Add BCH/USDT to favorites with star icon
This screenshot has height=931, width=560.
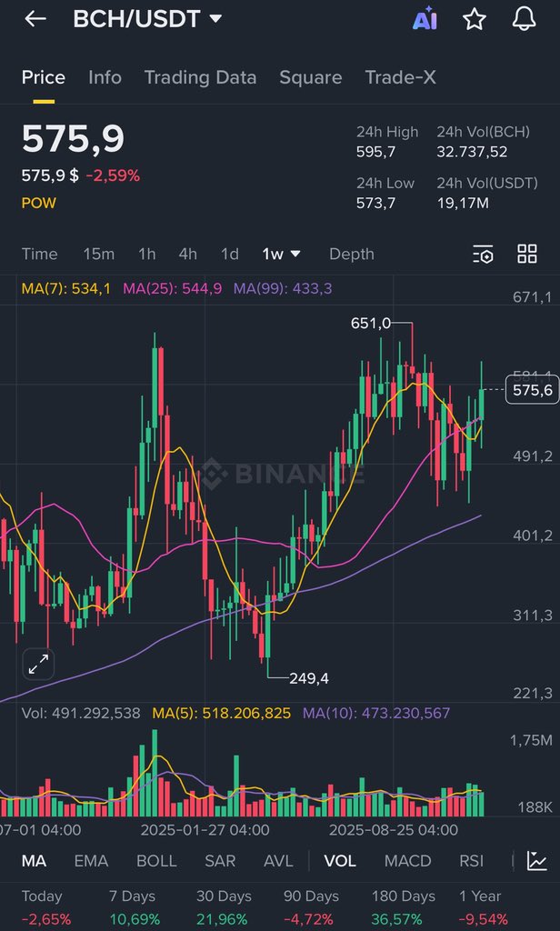475,19
